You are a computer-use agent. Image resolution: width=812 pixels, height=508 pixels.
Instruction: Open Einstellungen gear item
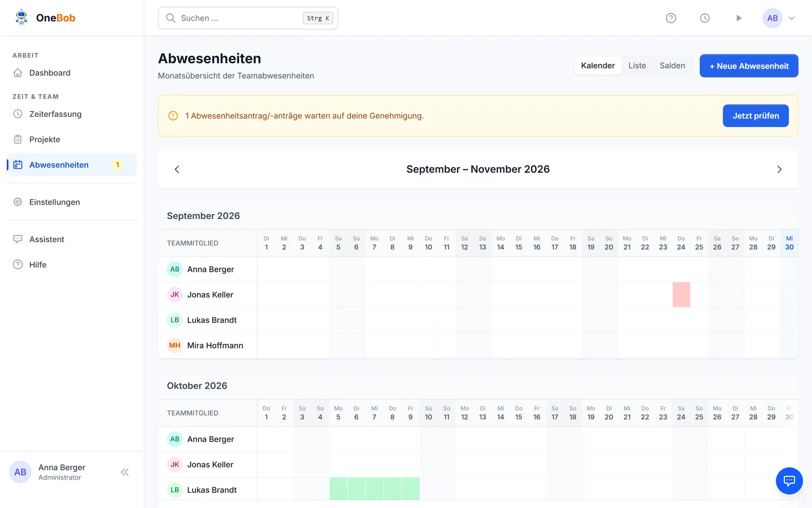tap(72, 202)
